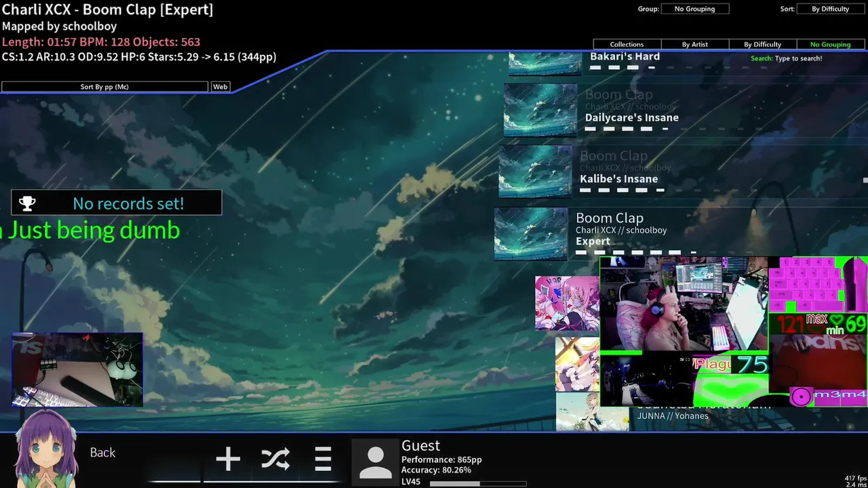Open the Sort By Difficulty dropdown
This screenshot has height=488, width=868.
click(x=830, y=9)
